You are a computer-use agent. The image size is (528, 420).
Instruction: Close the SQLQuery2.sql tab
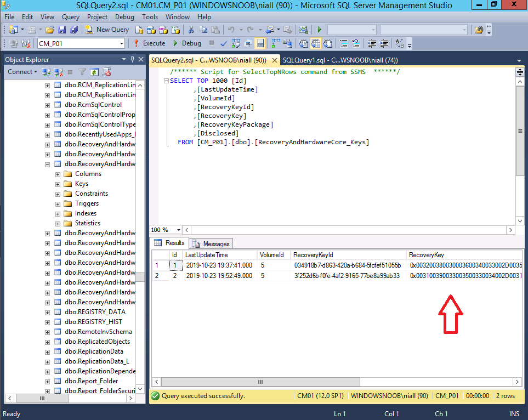pyautogui.click(x=275, y=60)
